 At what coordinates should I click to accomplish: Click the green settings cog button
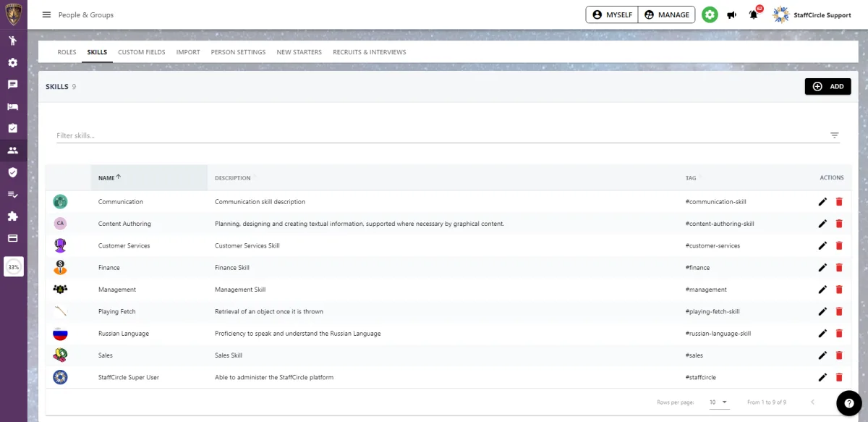pyautogui.click(x=710, y=14)
